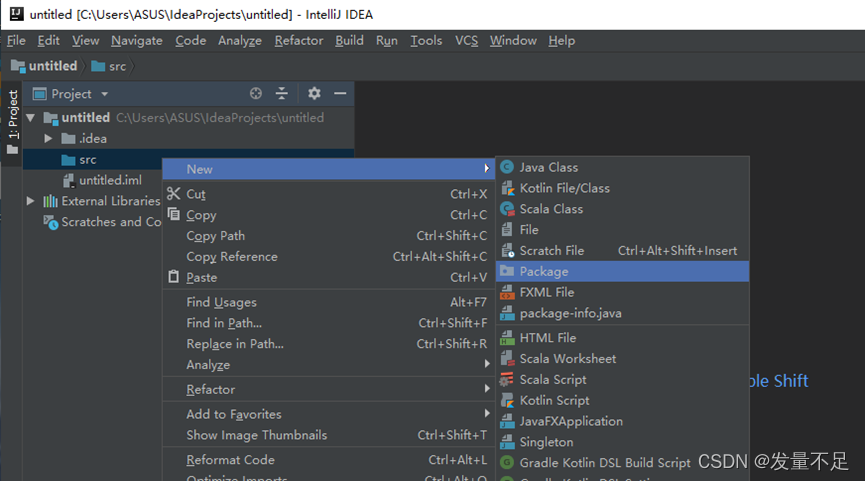Click the package-info.java icon
Screen dimensions: 865x481
[507, 313]
